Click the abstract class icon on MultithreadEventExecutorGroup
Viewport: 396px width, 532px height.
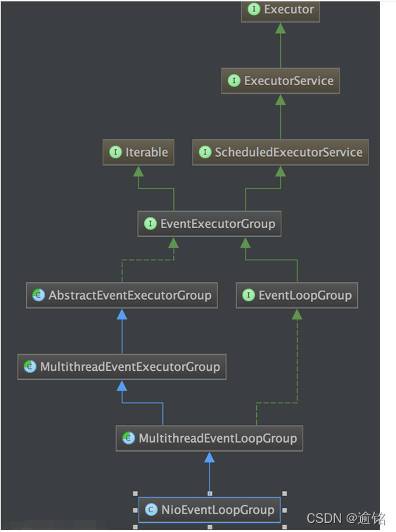coord(30,367)
